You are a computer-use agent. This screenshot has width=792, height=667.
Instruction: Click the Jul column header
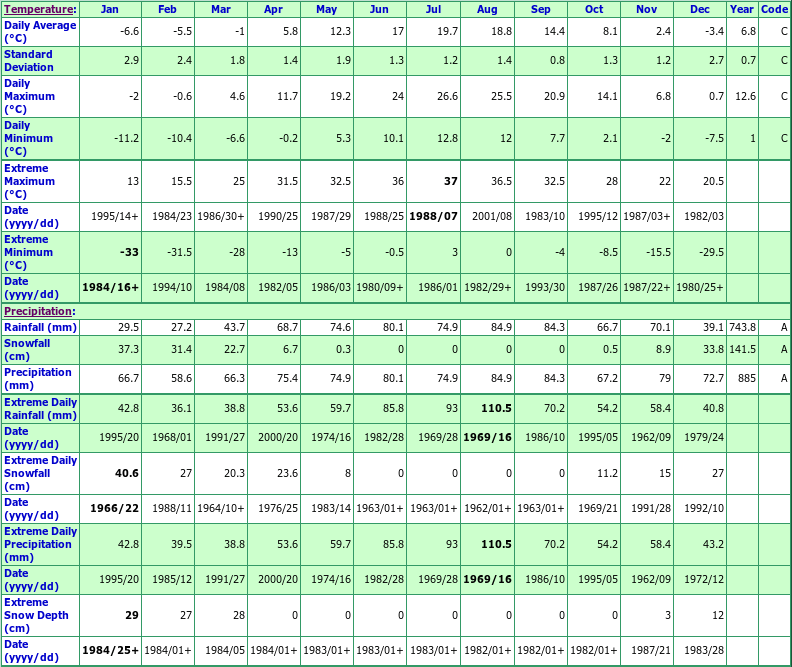(x=433, y=9)
